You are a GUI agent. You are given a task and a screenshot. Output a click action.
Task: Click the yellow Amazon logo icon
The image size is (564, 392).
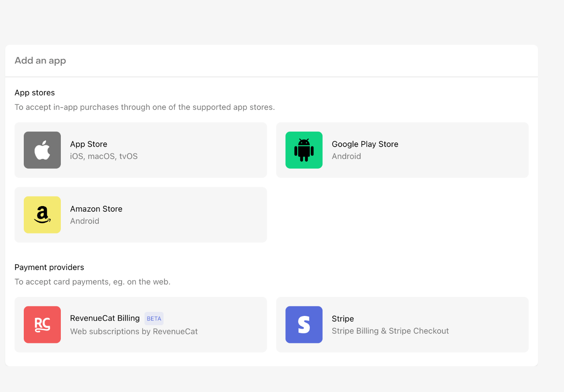tap(42, 215)
